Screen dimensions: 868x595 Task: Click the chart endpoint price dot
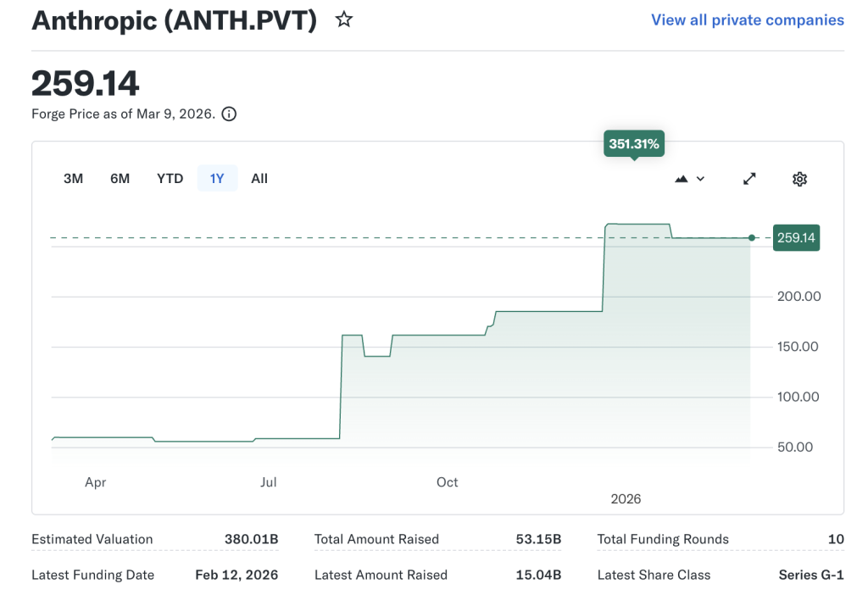click(752, 238)
